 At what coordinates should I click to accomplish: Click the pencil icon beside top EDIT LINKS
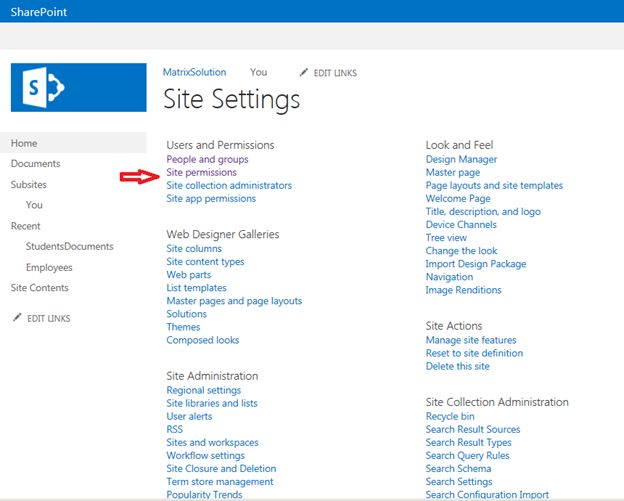[304, 72]
